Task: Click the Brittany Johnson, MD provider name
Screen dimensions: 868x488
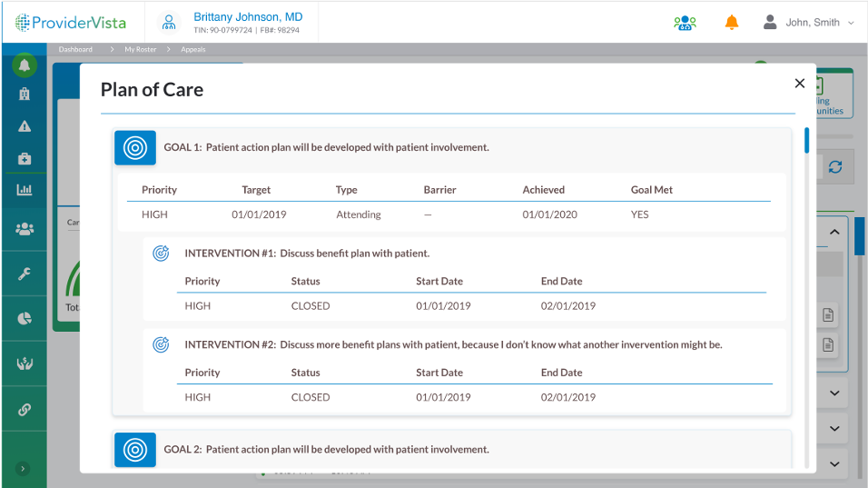Action: (248, 17)
